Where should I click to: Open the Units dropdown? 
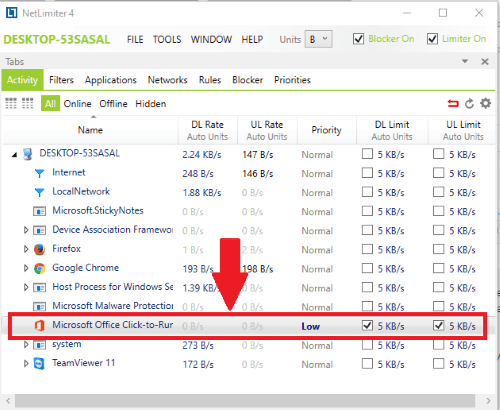point(318,39)
